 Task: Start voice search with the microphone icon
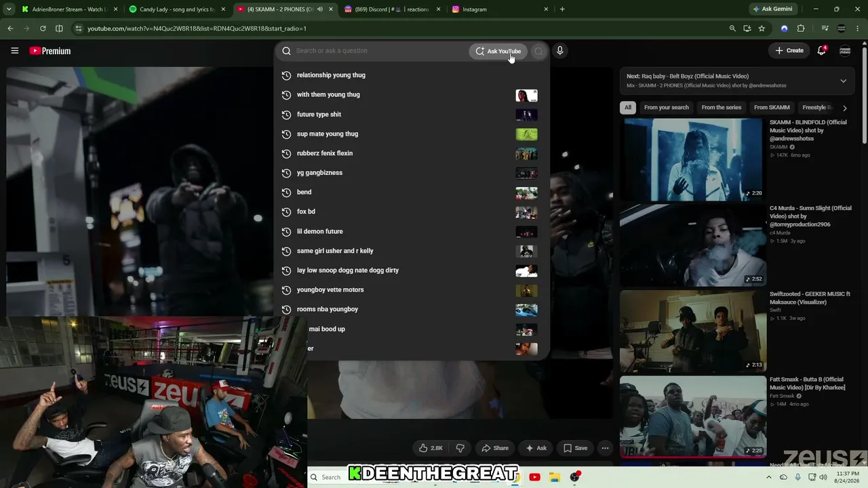559,51
